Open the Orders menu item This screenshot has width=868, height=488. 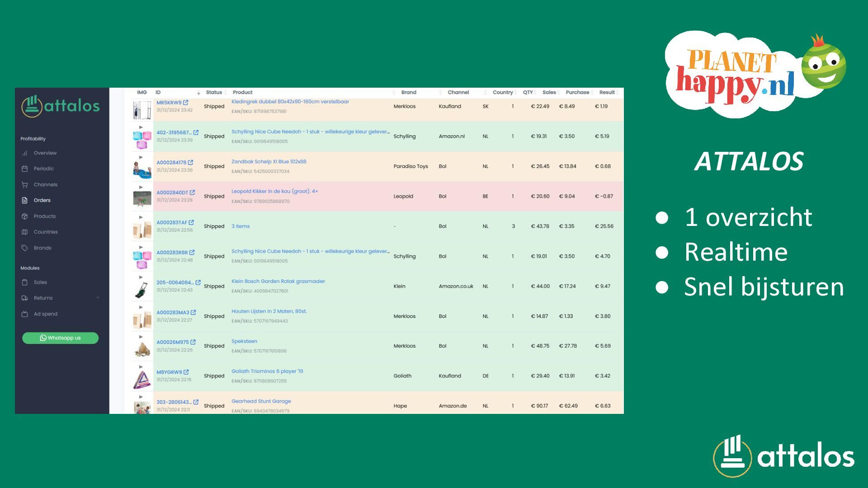tap(42, 200)
